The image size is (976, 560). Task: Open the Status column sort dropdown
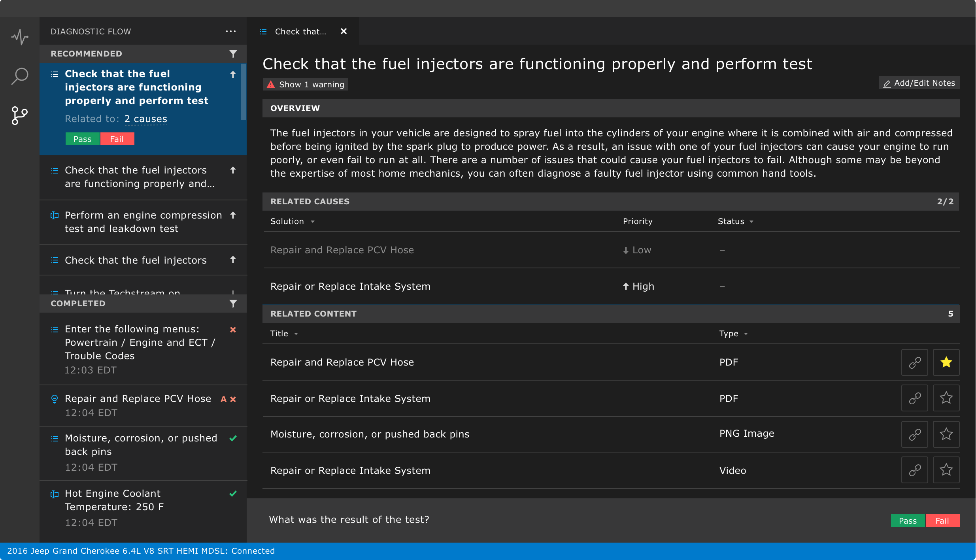point(751,221)
